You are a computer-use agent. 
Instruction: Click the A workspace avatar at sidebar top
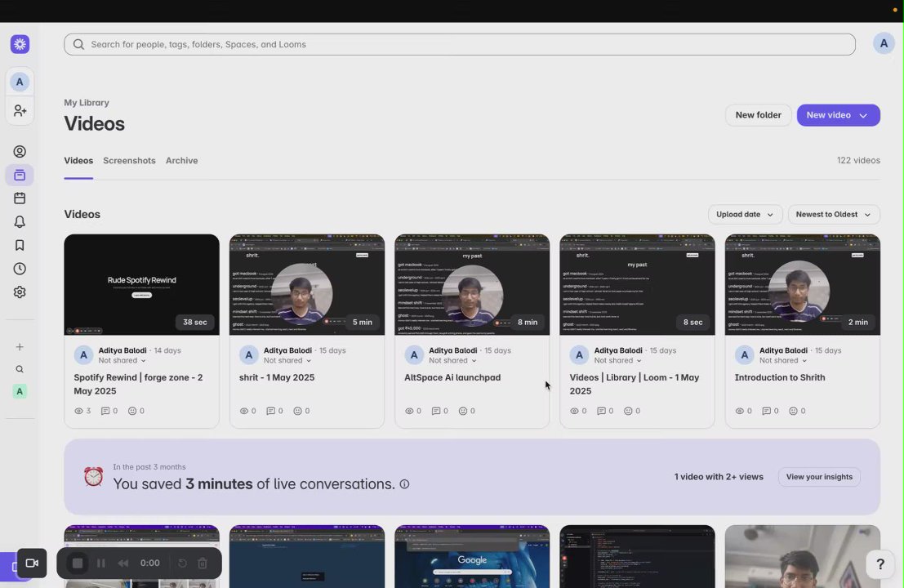(20, 82)
